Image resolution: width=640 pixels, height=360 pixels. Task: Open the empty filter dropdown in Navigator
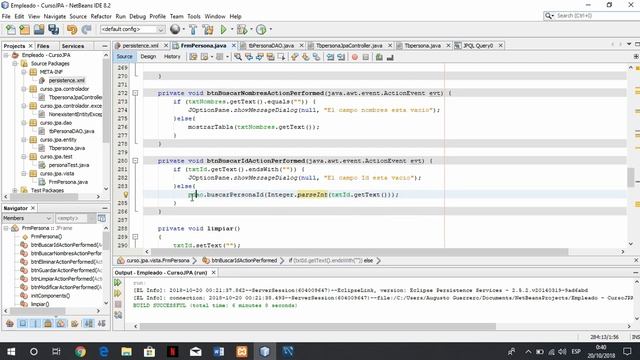[x=91, y=218]
